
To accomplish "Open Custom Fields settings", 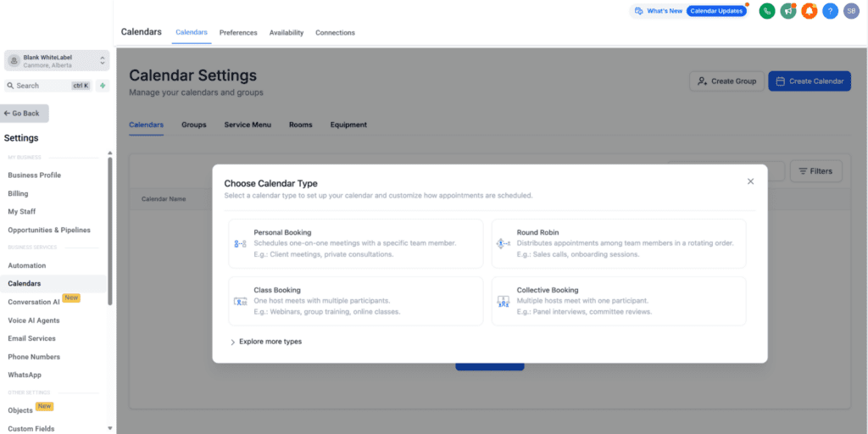I will (x=31, y=429).
